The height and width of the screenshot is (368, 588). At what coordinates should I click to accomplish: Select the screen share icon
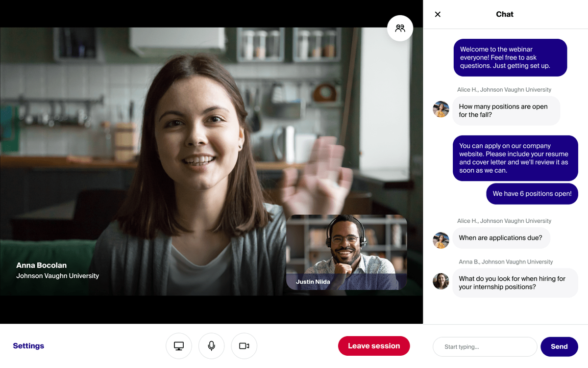[178, 346]
